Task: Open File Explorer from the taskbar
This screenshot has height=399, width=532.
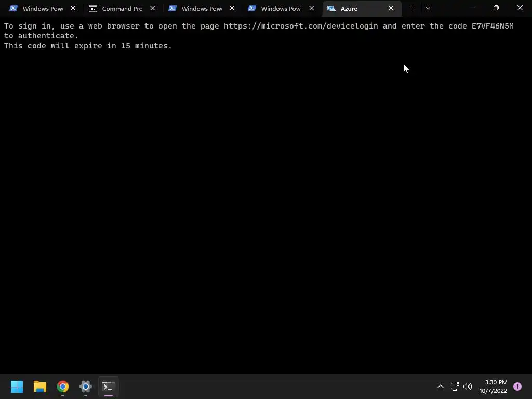Action: (x=39, y=387)
